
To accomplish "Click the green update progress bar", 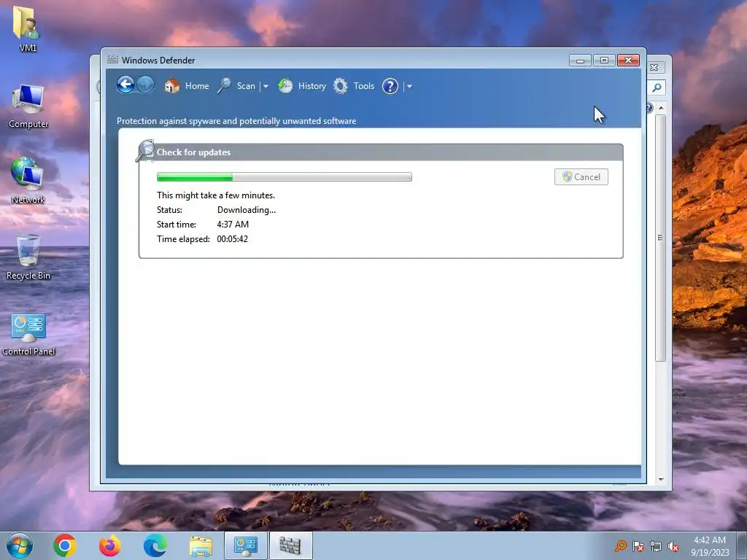I will pyautogui.click(x=285, y=176).
